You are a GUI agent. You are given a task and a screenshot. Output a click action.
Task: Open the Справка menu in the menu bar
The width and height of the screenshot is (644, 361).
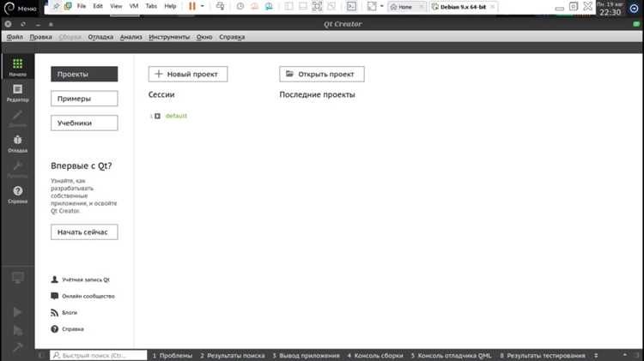click(232, 37)
